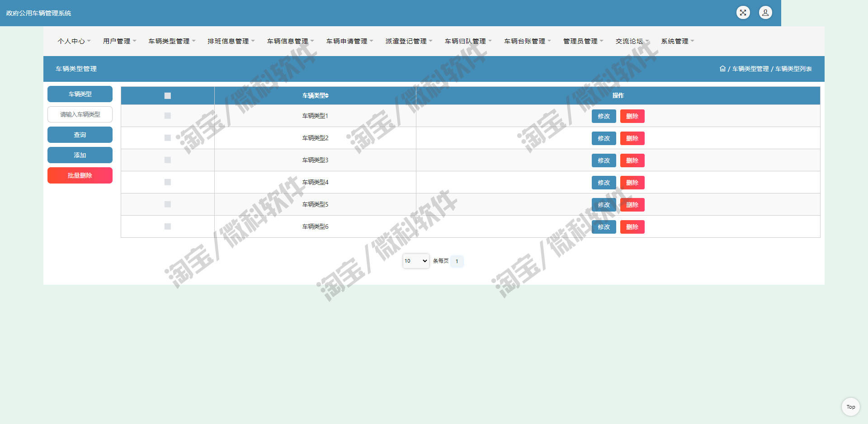Click 车辆类型管理 breadcrumb link
868x424 pixels.
click(x=750, y=69)
